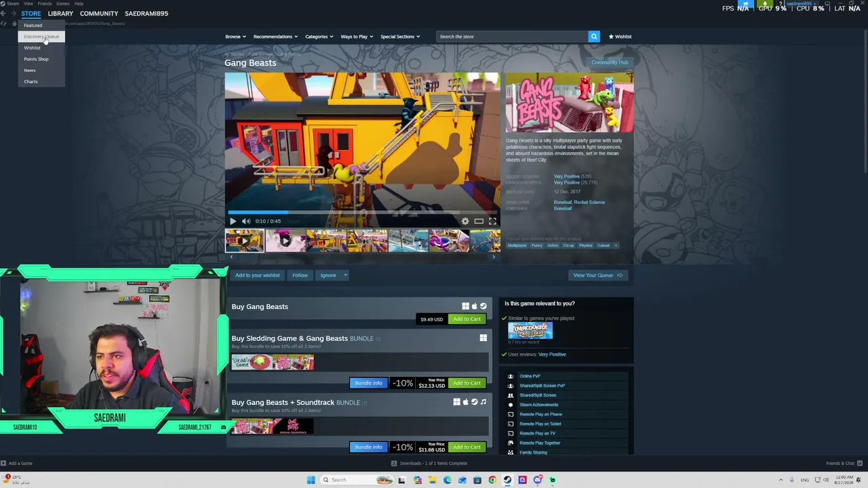Open the Steam menu in menu bar
The width and height of the screenshot is (868, 488).
click(x=13, y=3)
